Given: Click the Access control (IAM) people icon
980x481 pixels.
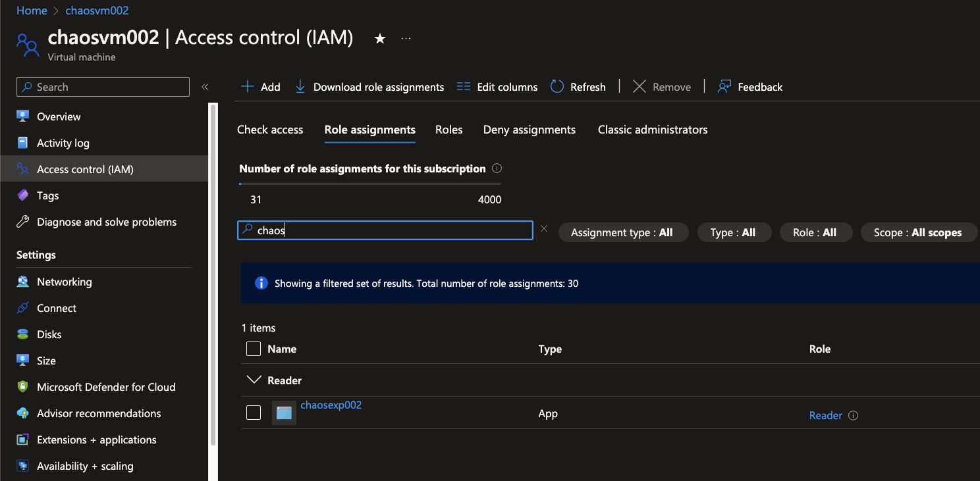Looking at the screenshot, I should coord(23,169).
